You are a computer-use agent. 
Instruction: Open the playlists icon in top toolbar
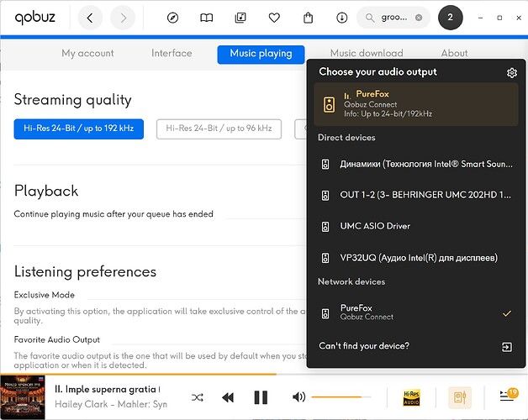coord(240,18)
